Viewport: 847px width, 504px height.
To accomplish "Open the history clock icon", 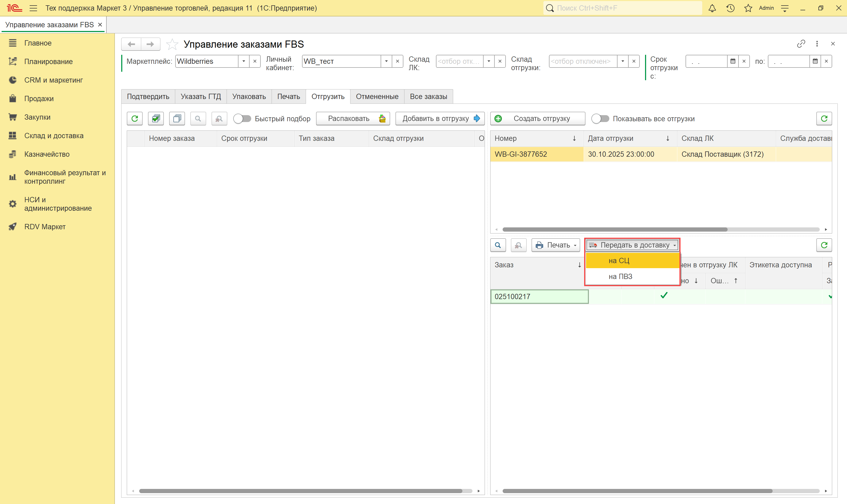I will click(x=730, y=8).
